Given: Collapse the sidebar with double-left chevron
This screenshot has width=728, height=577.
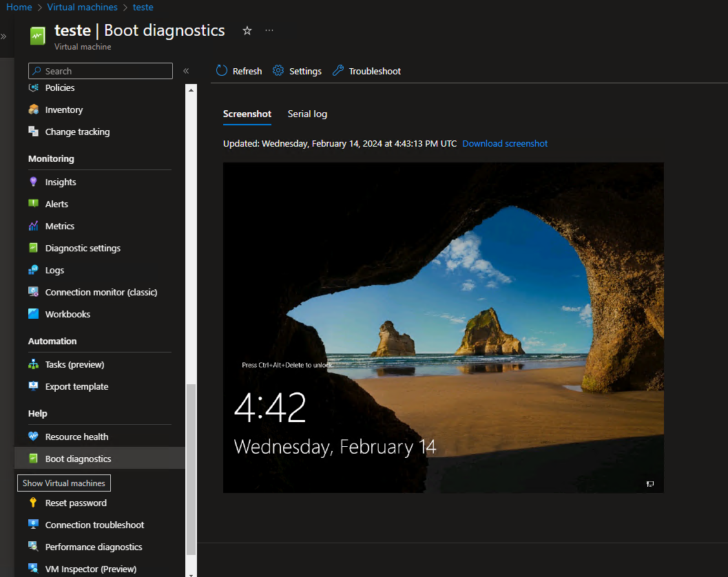Looking at the screenshot, I should 186,71.
